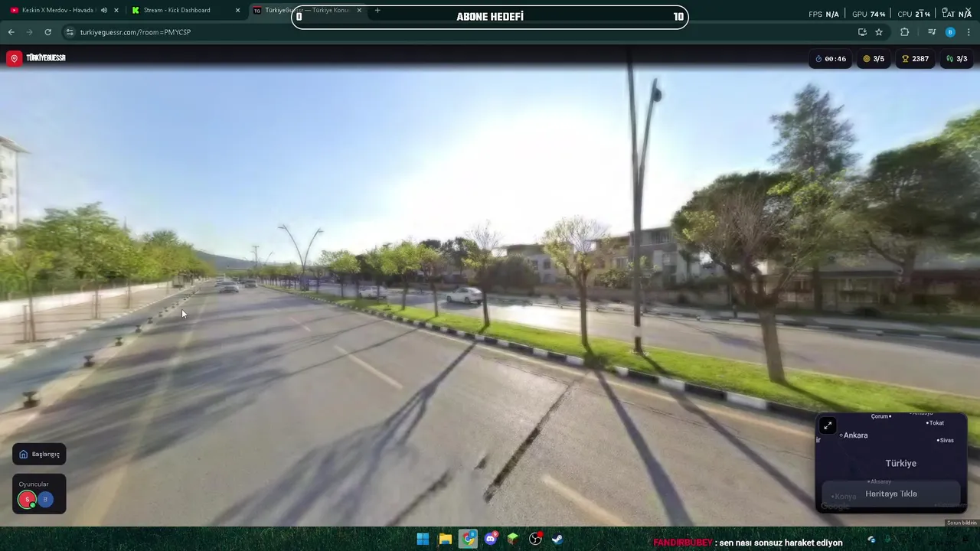Open a new browser tab
Screen dimensions: 980x551
(377, 10)
